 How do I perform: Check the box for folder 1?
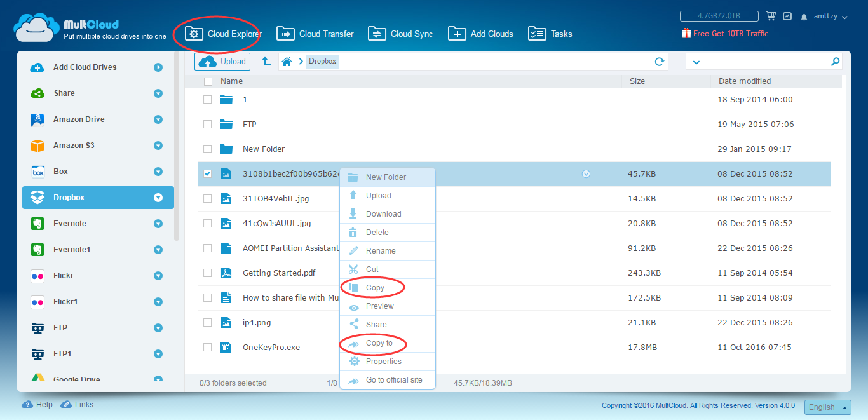click(x=207, y=100)
